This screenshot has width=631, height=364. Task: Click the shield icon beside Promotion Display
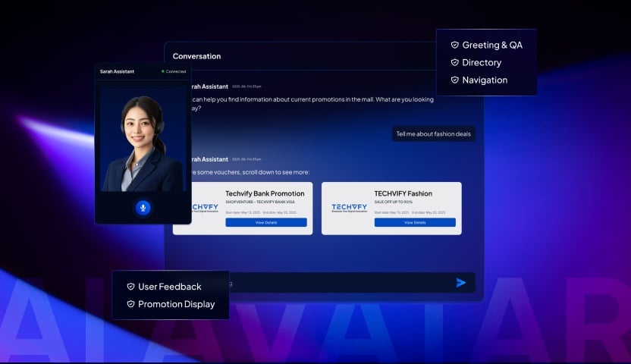pyautogui.click(x=130, y=304)
